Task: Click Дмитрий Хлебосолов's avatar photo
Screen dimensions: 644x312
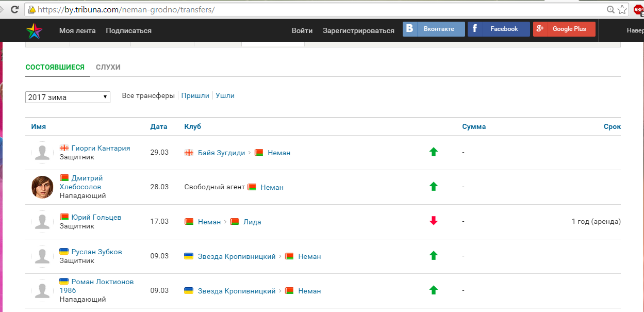Action: pos(42,187)
